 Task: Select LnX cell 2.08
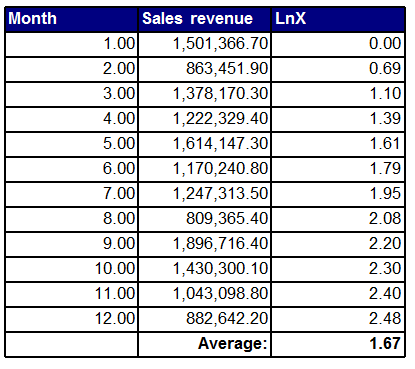pyautogui.click(x=338, y=219)
